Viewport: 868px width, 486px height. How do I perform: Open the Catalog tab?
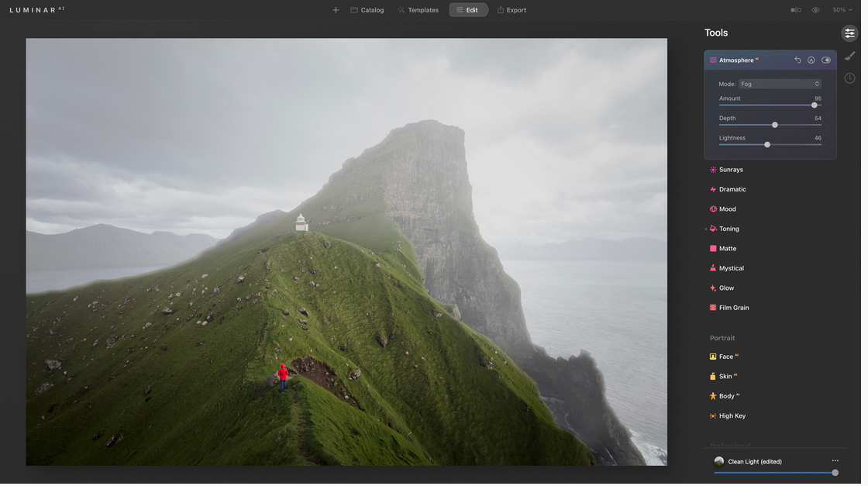tap(367, 10)
